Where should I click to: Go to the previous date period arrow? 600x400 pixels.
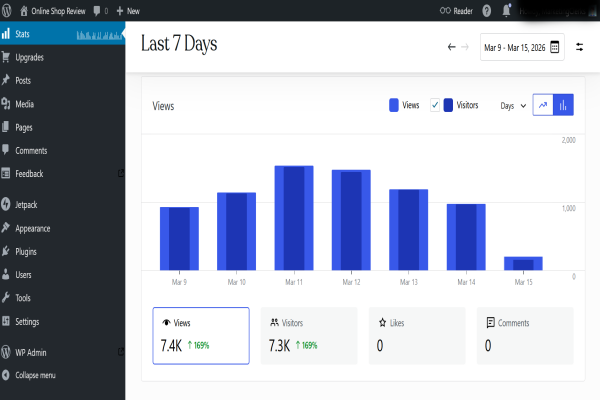(x=451, y=47)
